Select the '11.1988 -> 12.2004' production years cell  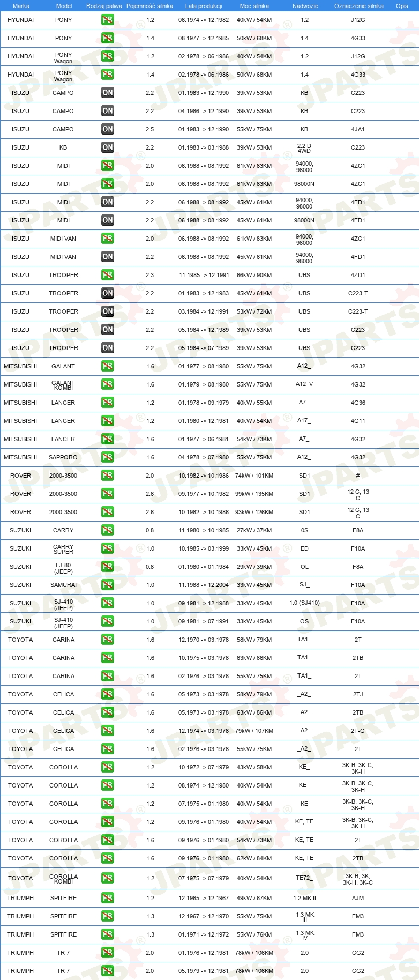tap(204, 585)
